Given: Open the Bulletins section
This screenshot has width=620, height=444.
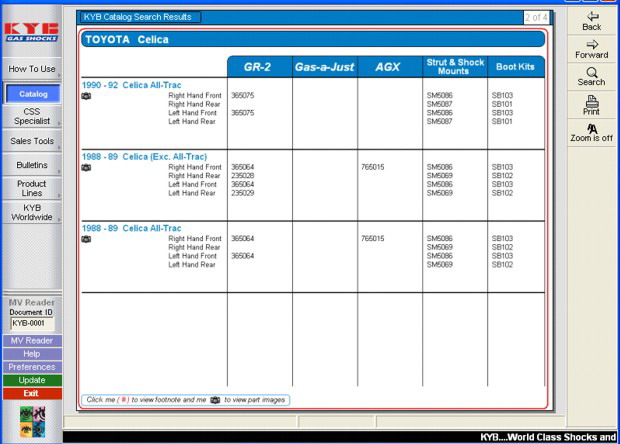Looking at the screenshot, I should 32,165.
